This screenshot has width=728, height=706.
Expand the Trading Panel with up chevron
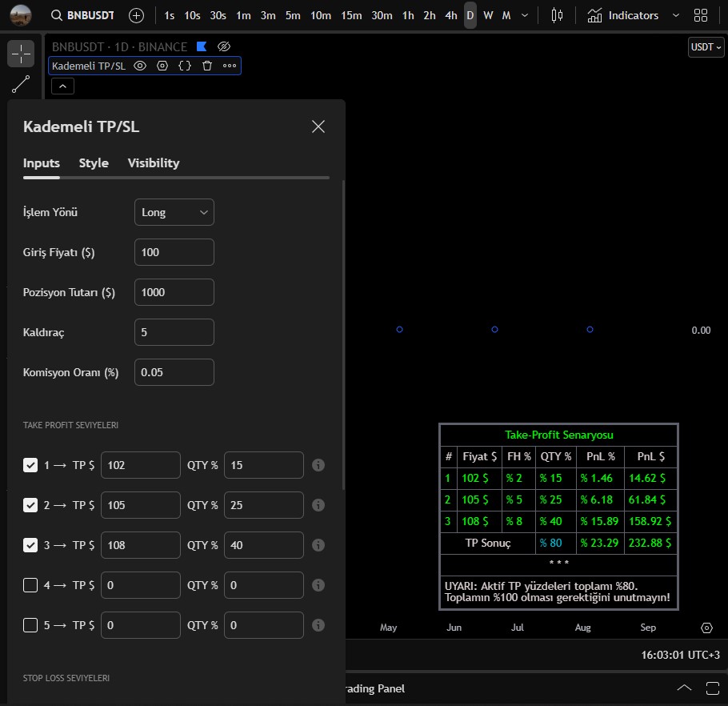click(x=684, y=688)
